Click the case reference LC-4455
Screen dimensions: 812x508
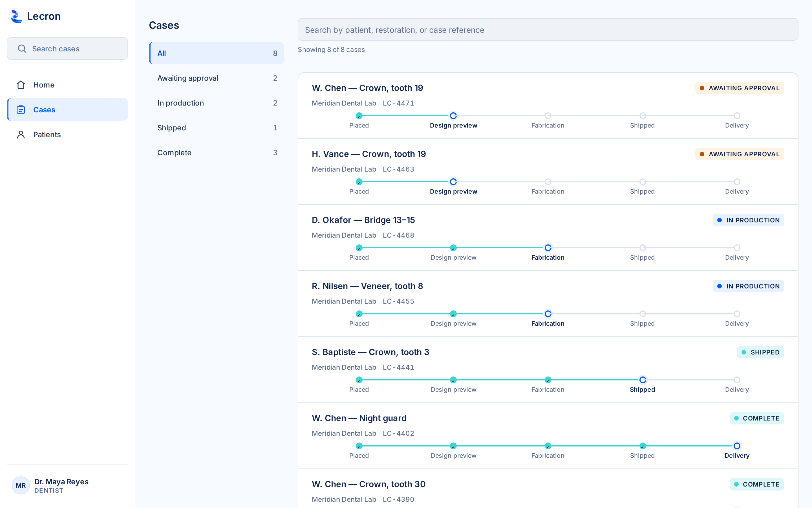point(398,301)
